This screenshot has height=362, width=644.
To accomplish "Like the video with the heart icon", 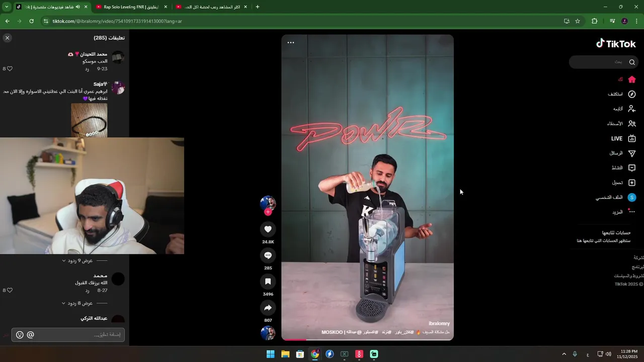I will tap(268, 229).
